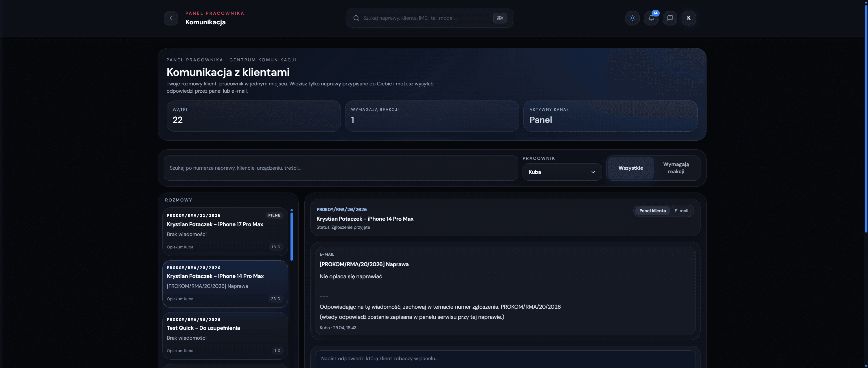Focus the conversation search field
This screenshot has width=868, height=368.
[x=341, y=168]
